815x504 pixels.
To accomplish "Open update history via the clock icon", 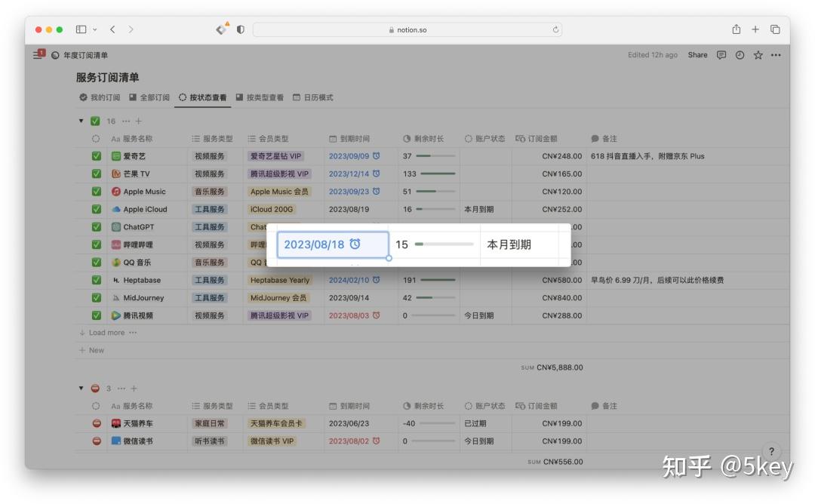I will [739, 54].
